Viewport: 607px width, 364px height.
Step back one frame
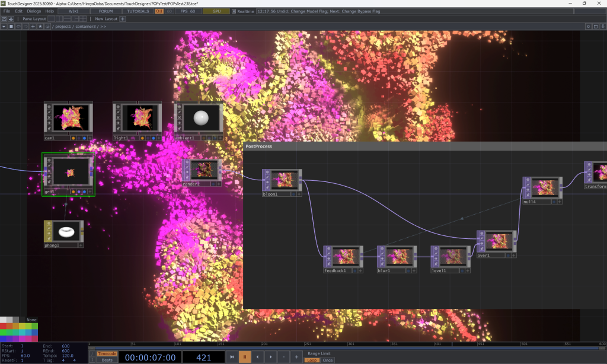coord(257,357)
